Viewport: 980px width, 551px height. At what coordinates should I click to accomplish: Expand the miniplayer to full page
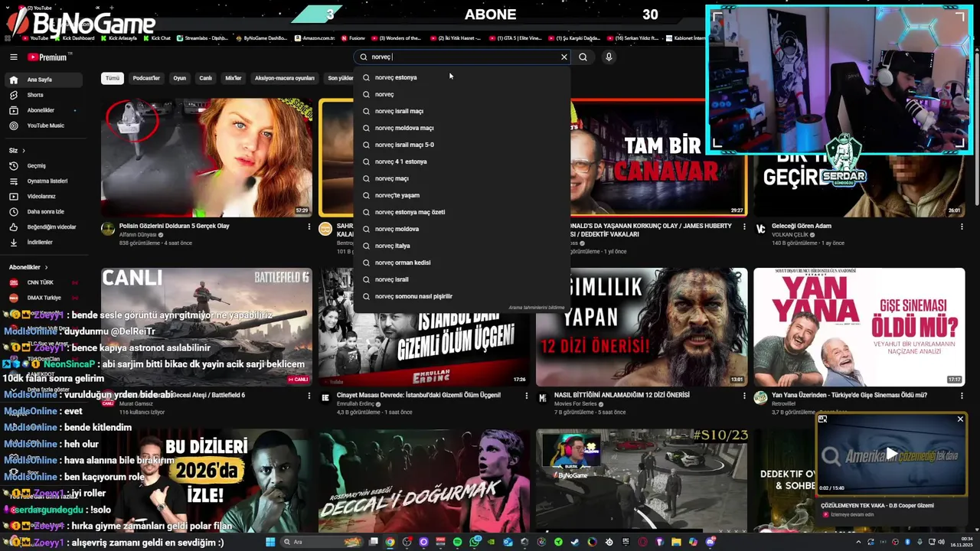point(822,419)
